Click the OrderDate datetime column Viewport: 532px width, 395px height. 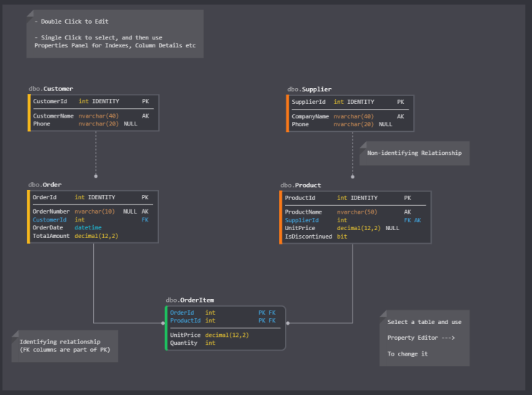tap(49, 227)
